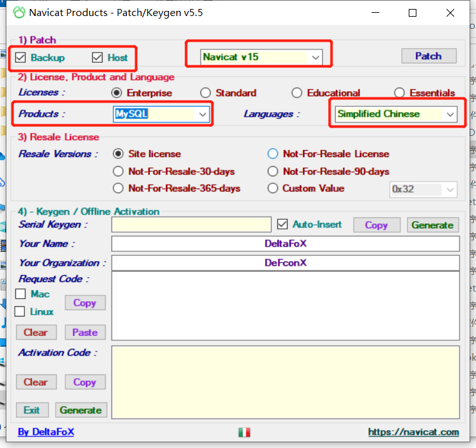Image resolution: width=476 pixels, height=448 pixels.
Task: Minimize the Patch/Keygen window
Action: [375, 13]
